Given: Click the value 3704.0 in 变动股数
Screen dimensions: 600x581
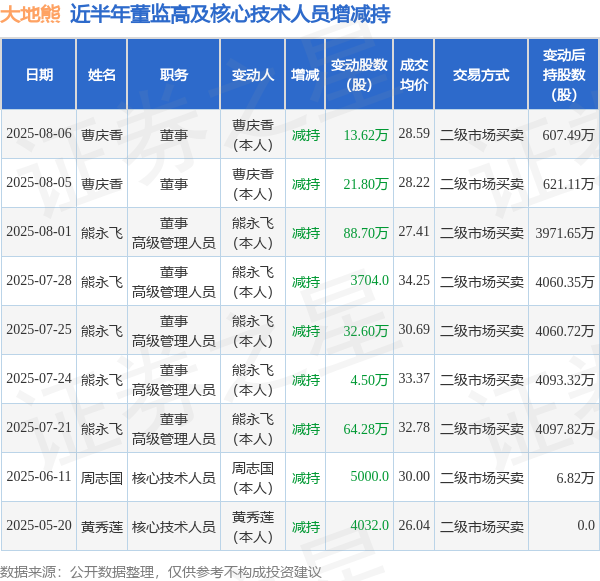Looking at the screenshot, I should click(x=370, y=281).
